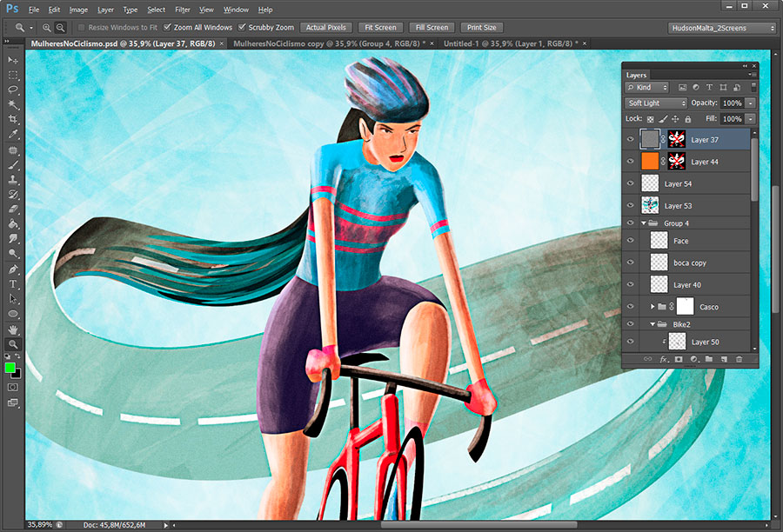
Task: Select the History Brush tool
Action: [13, 194]
